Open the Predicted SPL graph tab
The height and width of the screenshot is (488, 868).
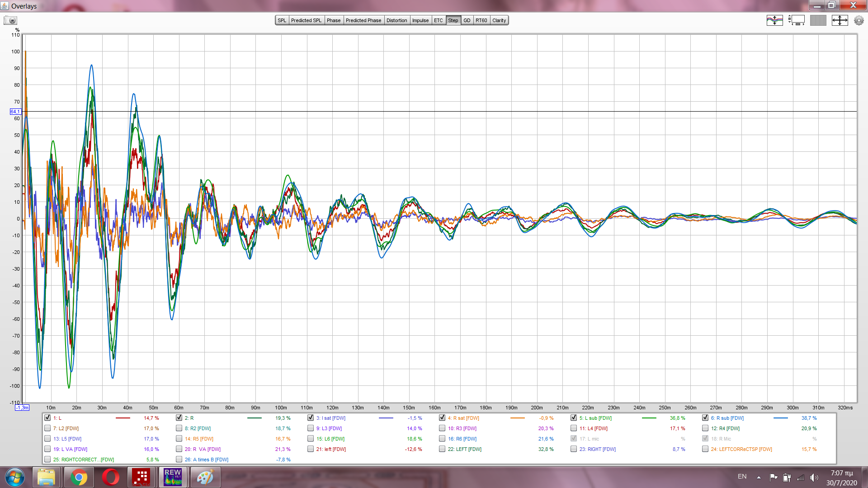pyautogui.click(x=306, y=20)
